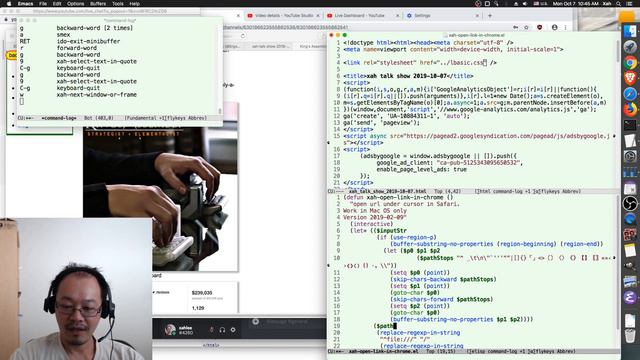
Task: Click the xah_talk_show html mode line
Action: (x=473, y=191)
